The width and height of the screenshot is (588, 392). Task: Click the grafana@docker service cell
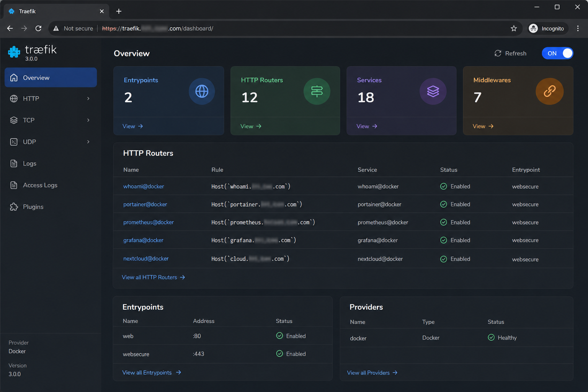click(x=378, y=240)
